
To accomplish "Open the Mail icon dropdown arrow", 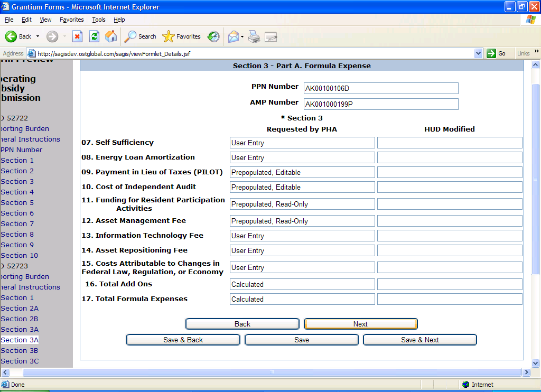I will pyautogui.click(x=242, y=36).
